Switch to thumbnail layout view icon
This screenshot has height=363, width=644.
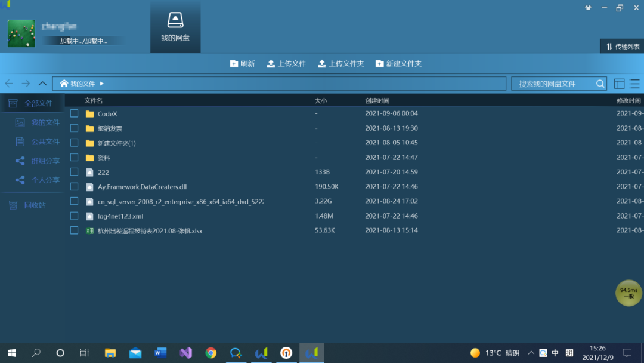(620, 84)
